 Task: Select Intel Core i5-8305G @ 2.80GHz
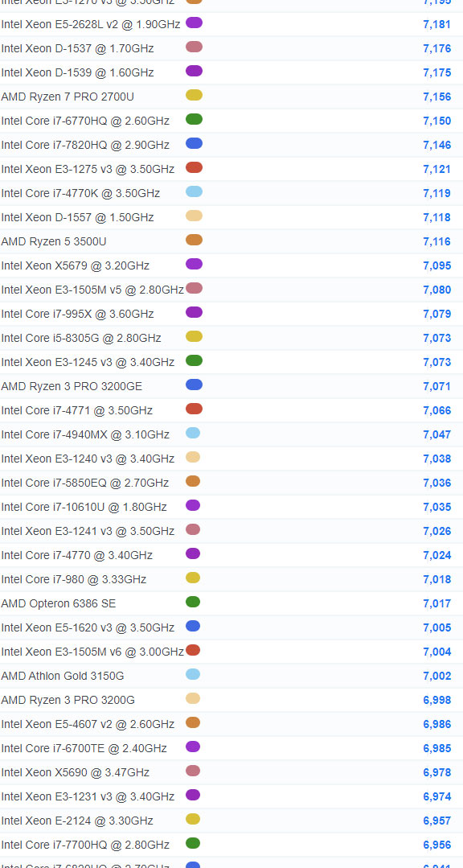[x=80, y=338]
